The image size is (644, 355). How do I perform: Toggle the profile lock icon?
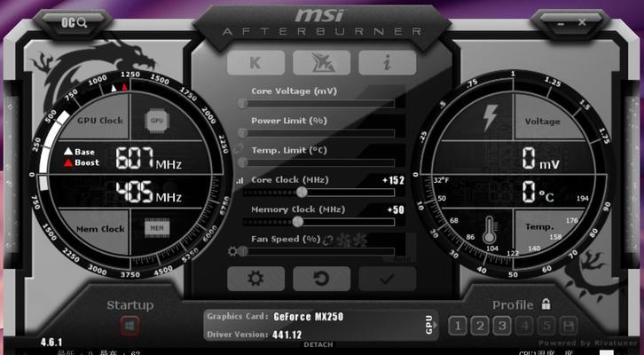[x=546, y=304]
